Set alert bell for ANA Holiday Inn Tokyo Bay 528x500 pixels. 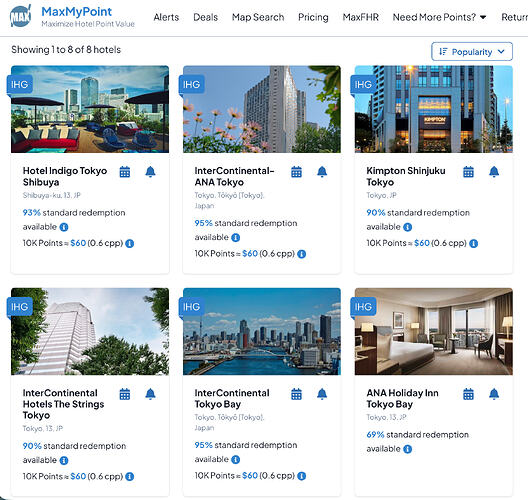[494, 394]
